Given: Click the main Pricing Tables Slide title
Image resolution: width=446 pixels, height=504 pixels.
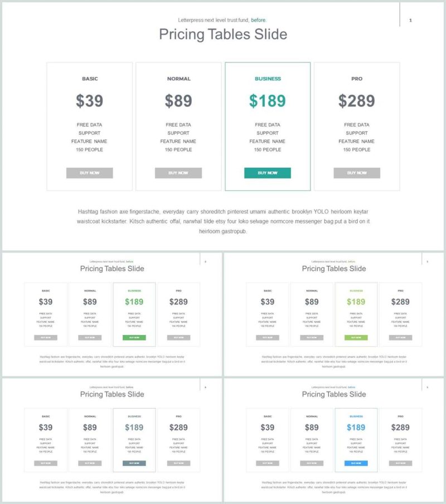Looking at the screenshot, I should click(x=223, y=35).
